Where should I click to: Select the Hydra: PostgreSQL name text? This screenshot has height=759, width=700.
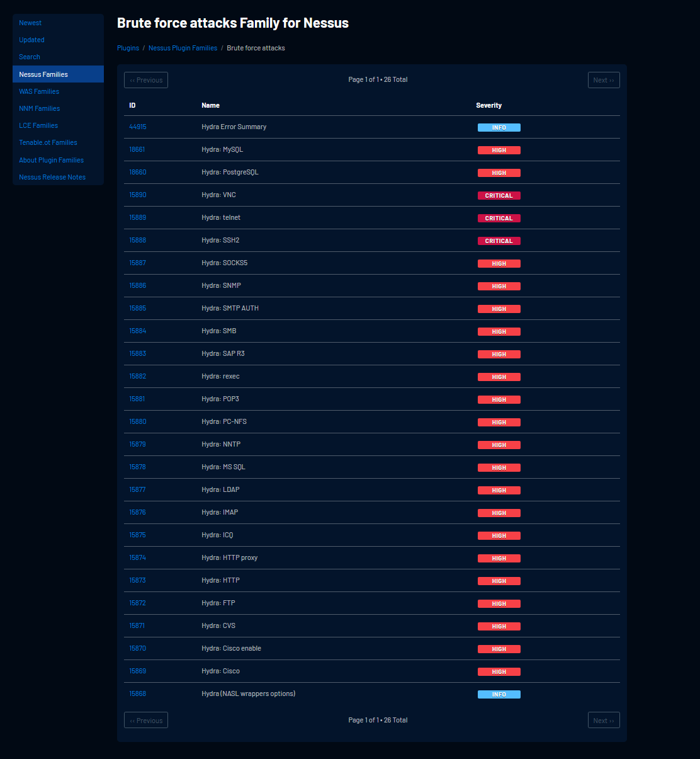coord(230,172)
